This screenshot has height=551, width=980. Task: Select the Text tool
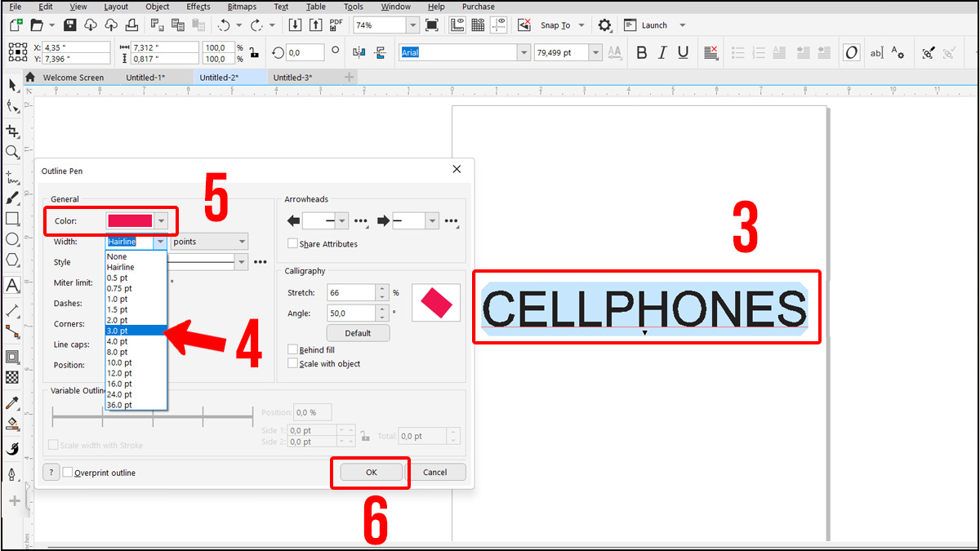[x=12, y=285]
